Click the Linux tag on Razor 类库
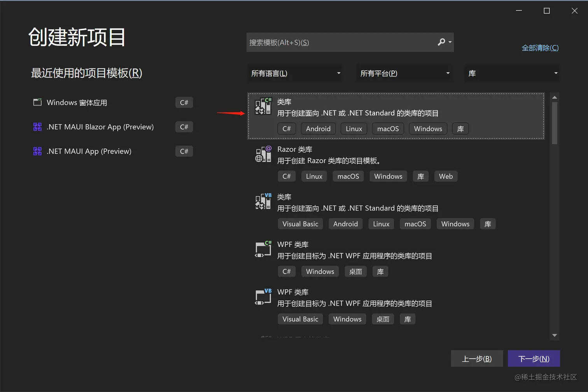 314,176
